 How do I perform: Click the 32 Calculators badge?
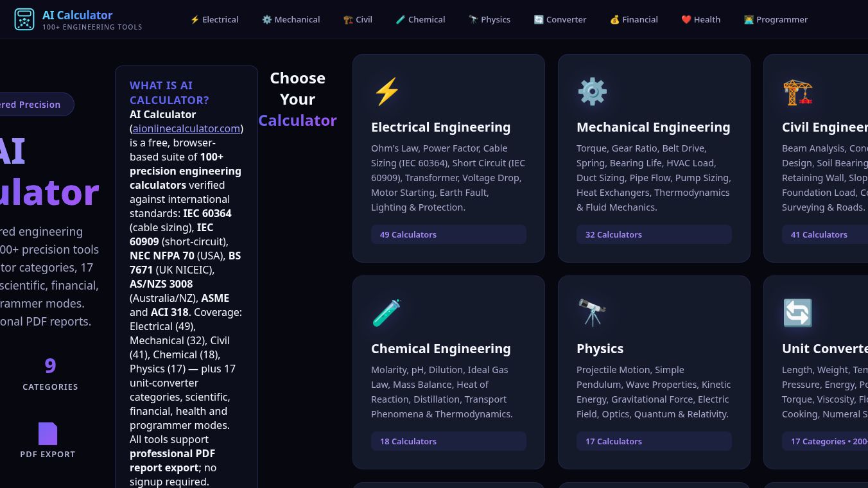click(654, 234)
